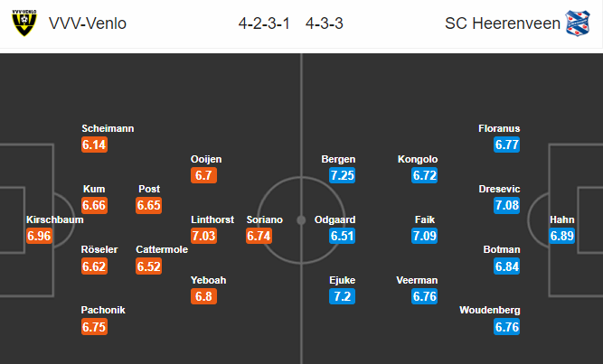Open player Linthorst's name
This screenshot has height=364, width=603.
pos(212,219)
